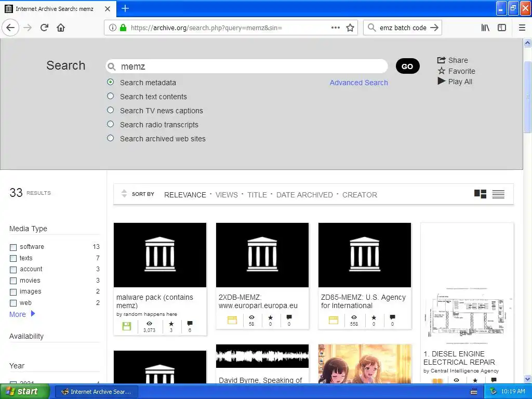Click Internet Archive Search taskbar button
This screenshot has width=532, height=399.
[97, 392]
